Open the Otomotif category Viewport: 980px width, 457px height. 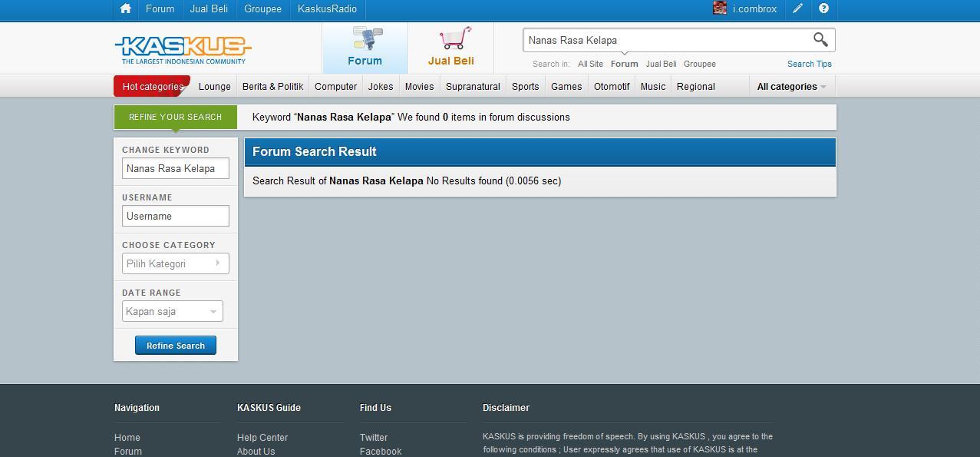click(612, 86)
